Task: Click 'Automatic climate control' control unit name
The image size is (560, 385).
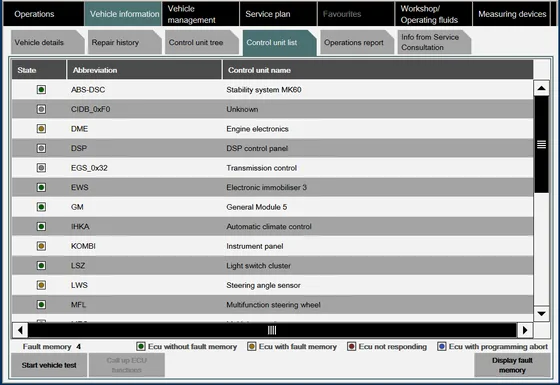Action: [x=269, y=227]
